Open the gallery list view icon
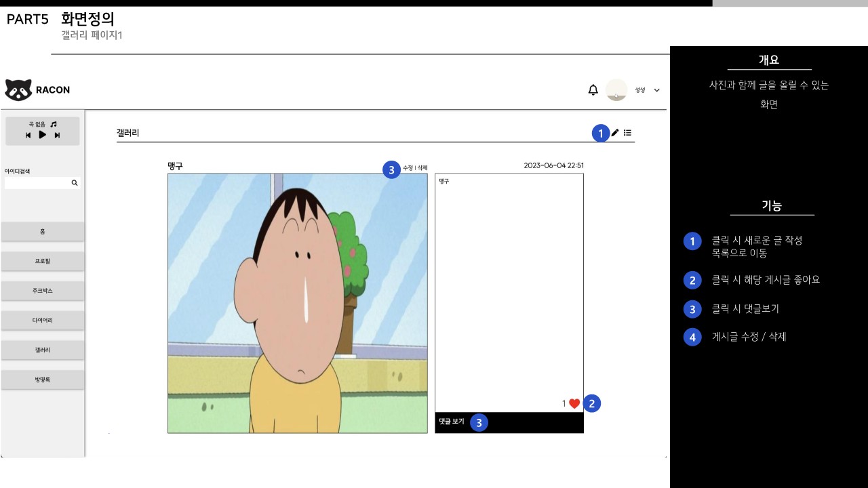This screenshot has height=488, width=868. click(x=628, y=133)
